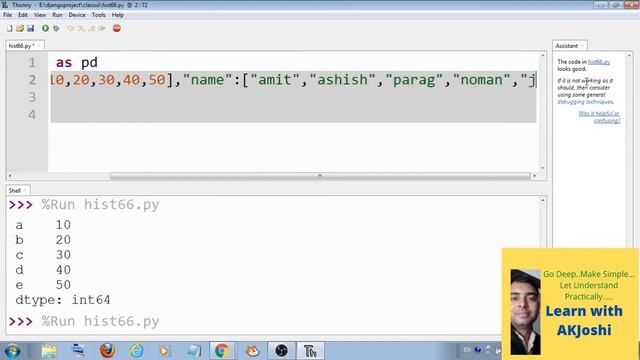This screenshot has width=640, height=360.
Task: Open the Device menu
Action: 77,15
